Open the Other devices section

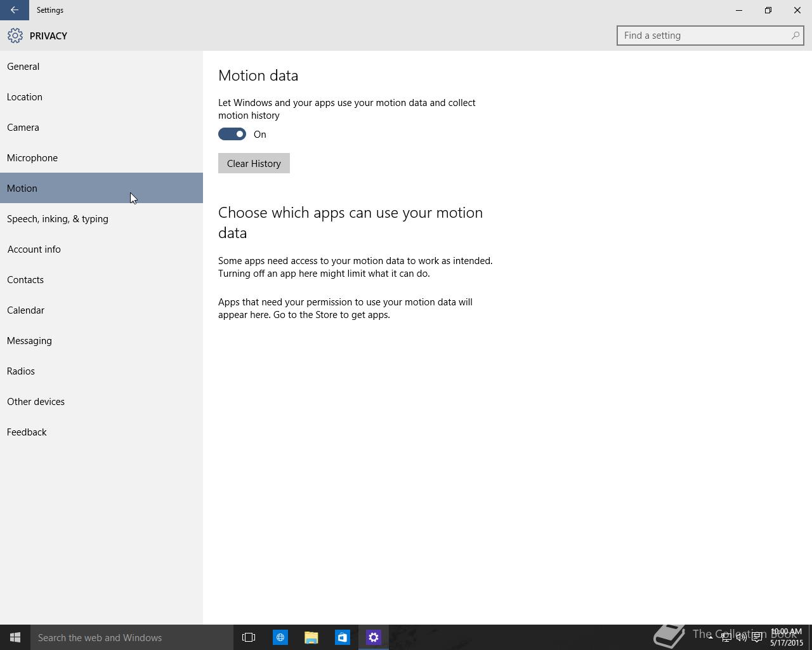(x=101, y=401)
